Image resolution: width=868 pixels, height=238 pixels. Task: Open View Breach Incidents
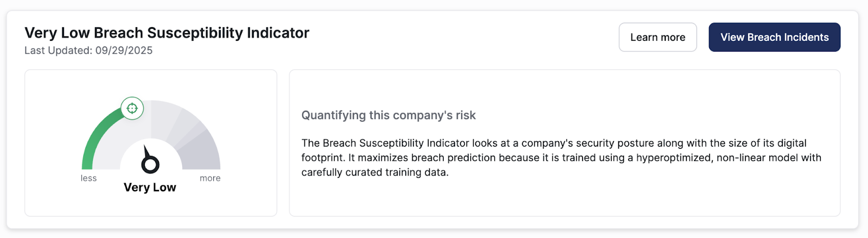(774, 37)
